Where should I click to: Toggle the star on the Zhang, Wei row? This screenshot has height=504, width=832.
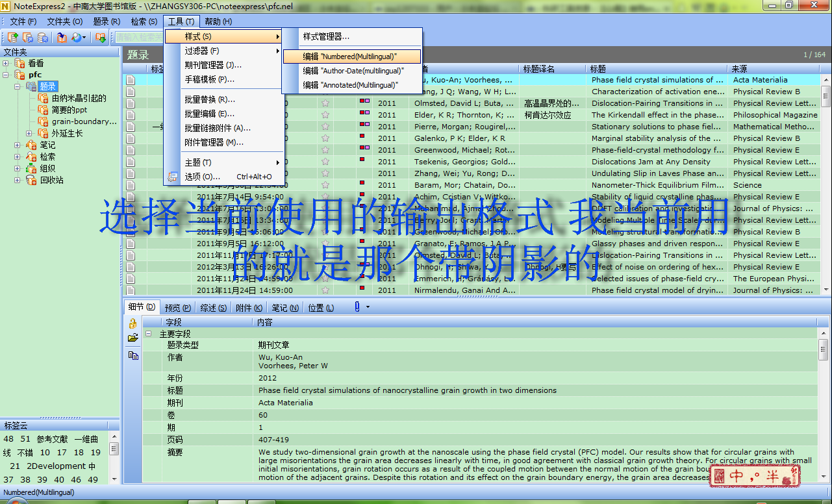tap(325, 173)
